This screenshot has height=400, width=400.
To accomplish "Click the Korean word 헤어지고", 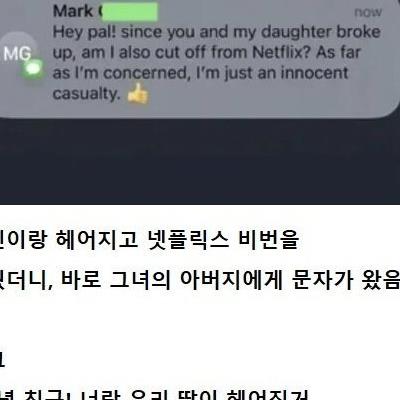I will 97,240.
